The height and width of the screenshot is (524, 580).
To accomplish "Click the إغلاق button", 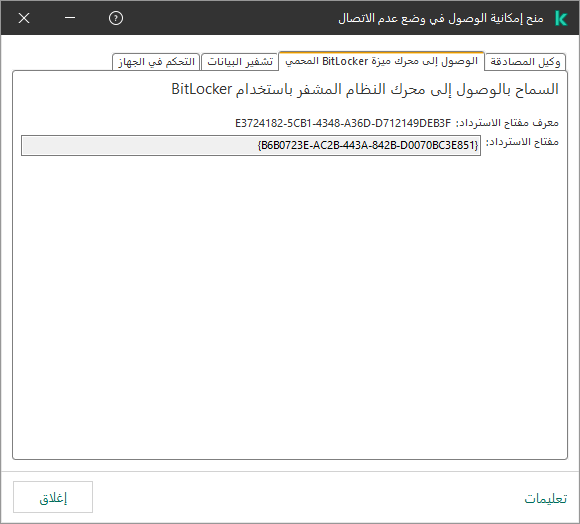I will tap(53, 497).
